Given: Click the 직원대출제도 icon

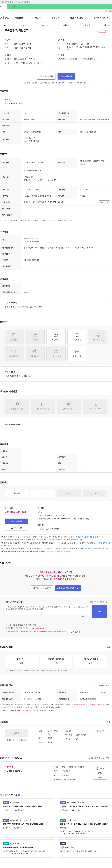Looking at the screenshot, I should click(x=35, y=353).
